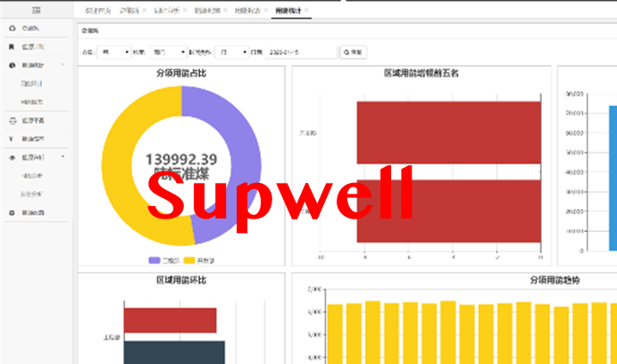Click first yellow bar in 分项用能趋势 chart

335,335
